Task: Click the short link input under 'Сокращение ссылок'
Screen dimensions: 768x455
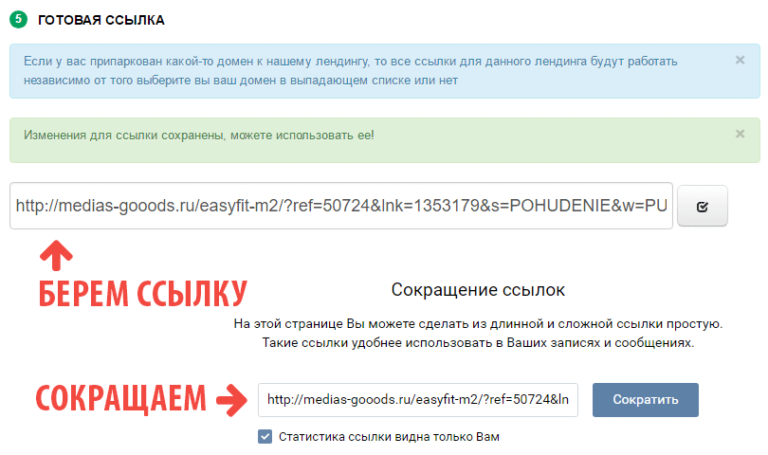Action: 418,400
